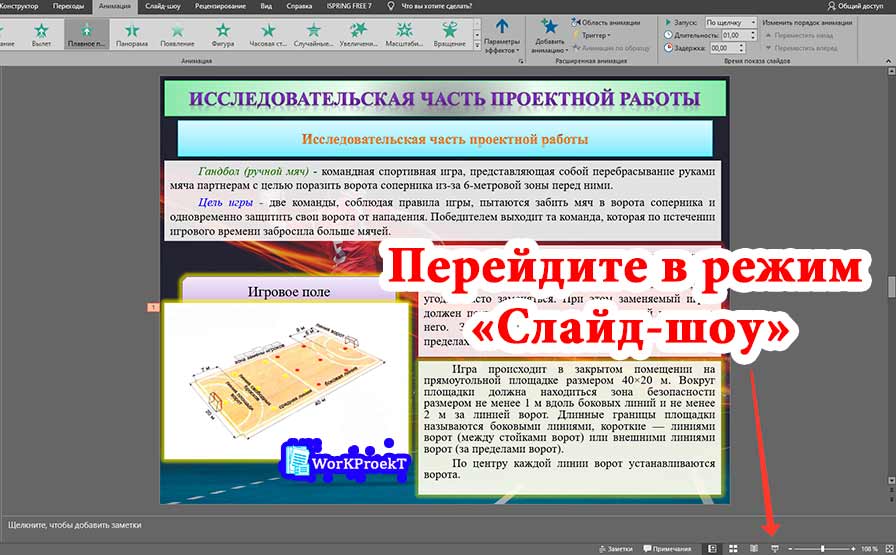Viewport: 896px width, 555px height.
Task: Open the Вид ribbon tab
Action: (x=266, y=6)
